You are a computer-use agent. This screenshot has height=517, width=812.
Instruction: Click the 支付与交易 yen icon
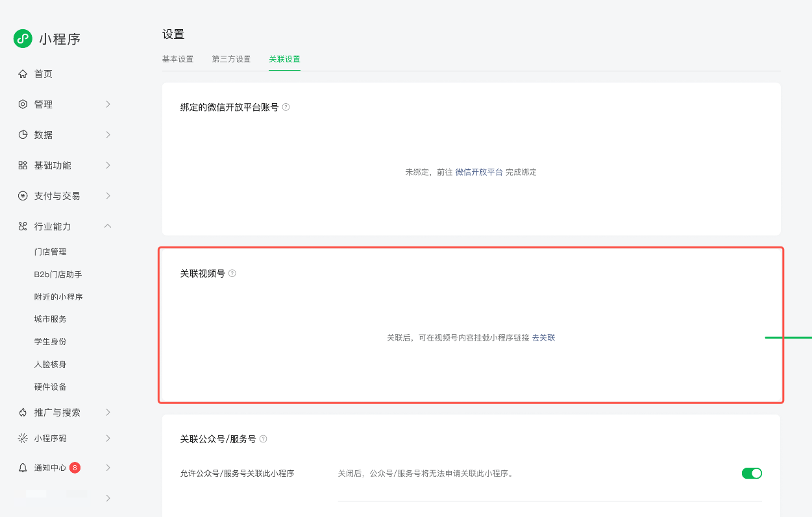click(x=23, y=196)
